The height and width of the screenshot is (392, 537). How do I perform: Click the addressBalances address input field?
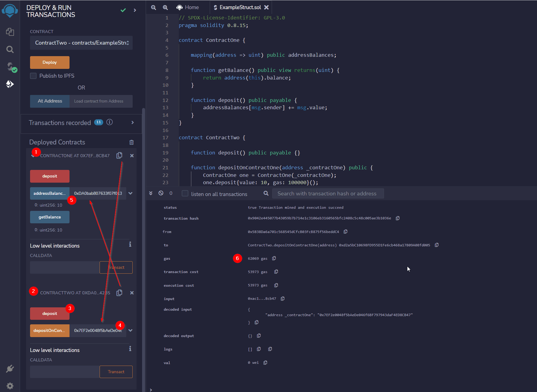pos(98,193)
